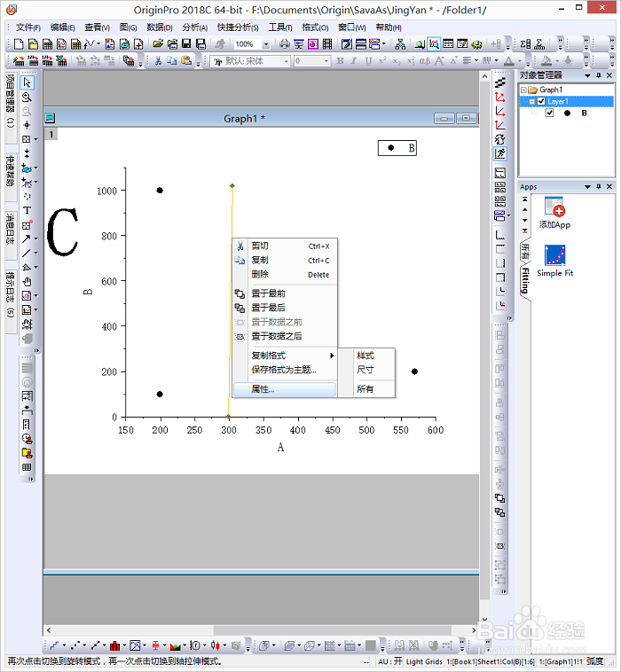
Task: Open the Simple Fit app
Action: coord(555,260)
